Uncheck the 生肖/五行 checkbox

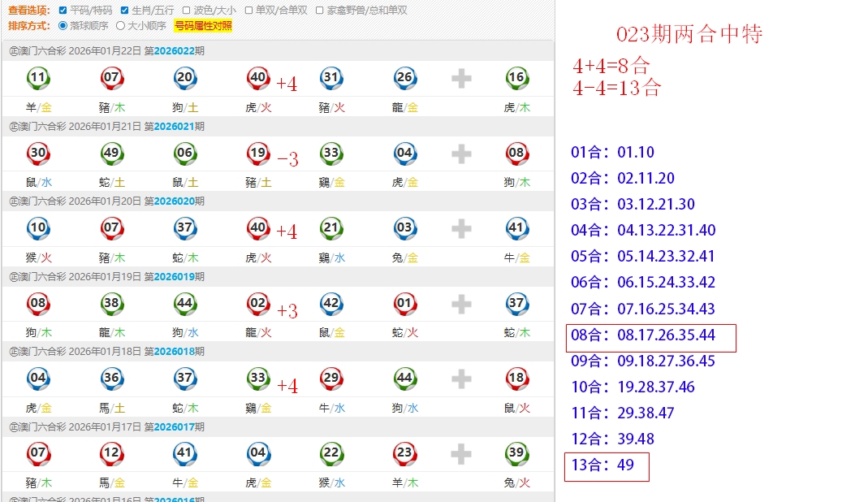pyautogui.click(x=124, y=11)
